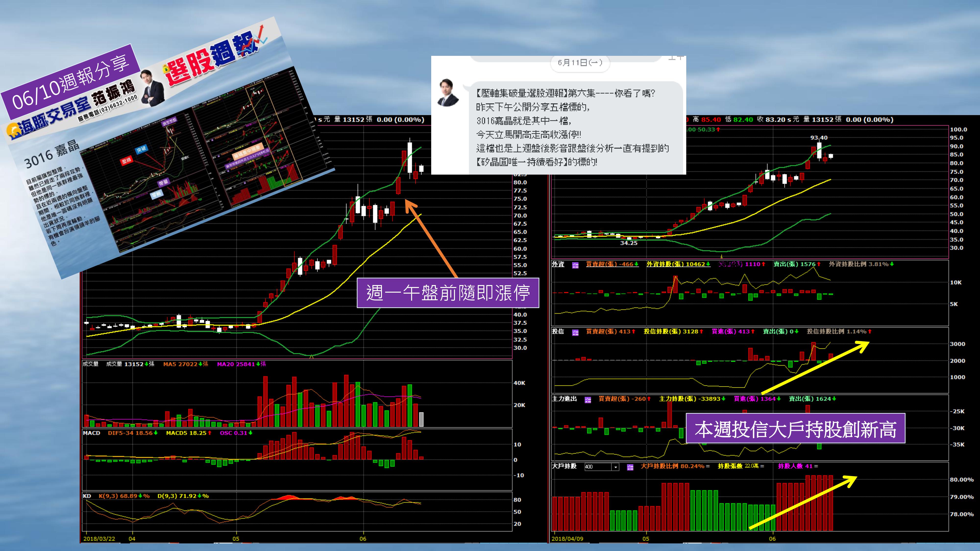Click 主力 賣出(張) 1624 label
The width and height of the screenshot is (980, 551).
(813, 399)
